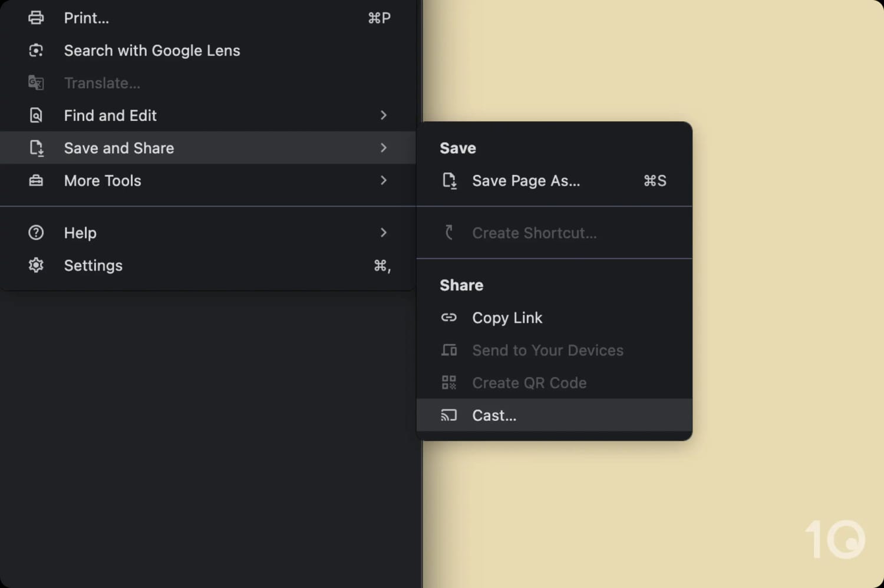This screenshot has height=588, width=884.
Task: Click the Google Lens camera icon
Action: (36, 51)
